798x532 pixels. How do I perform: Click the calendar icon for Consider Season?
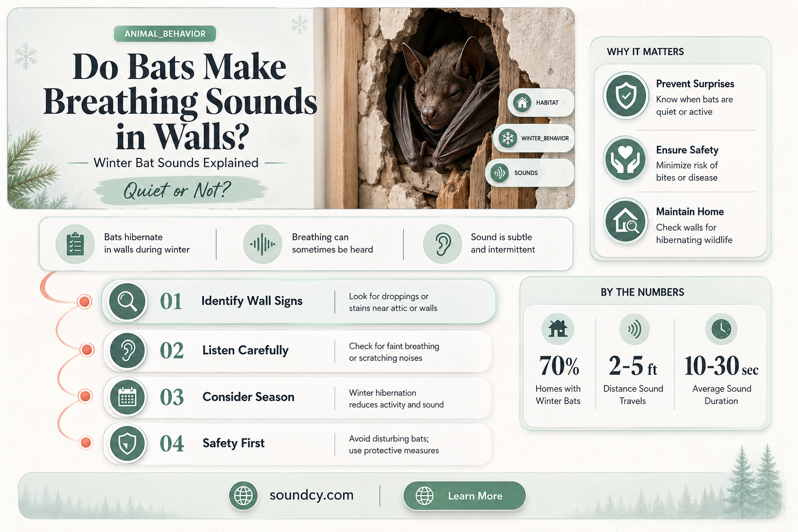(127, 397)
